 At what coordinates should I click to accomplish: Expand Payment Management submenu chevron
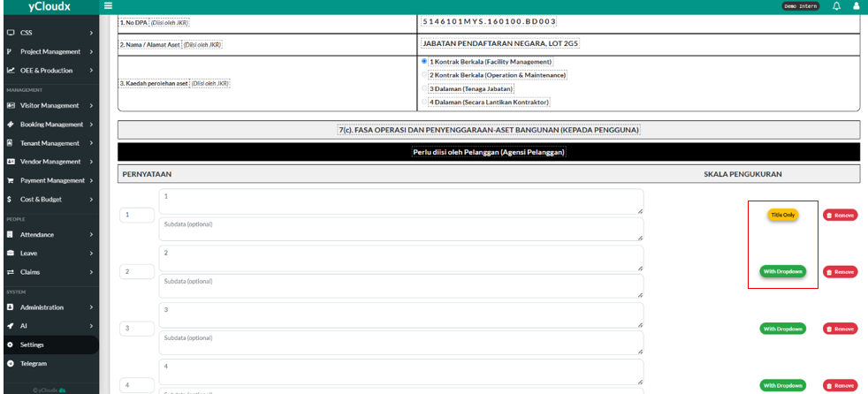pos(91,180)
